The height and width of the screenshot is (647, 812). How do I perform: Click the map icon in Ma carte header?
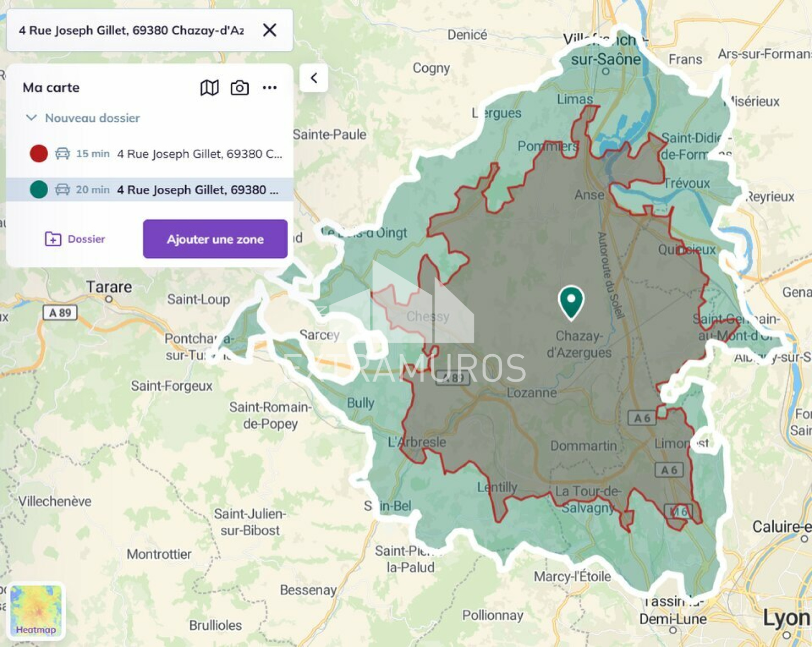click(209, 88)
